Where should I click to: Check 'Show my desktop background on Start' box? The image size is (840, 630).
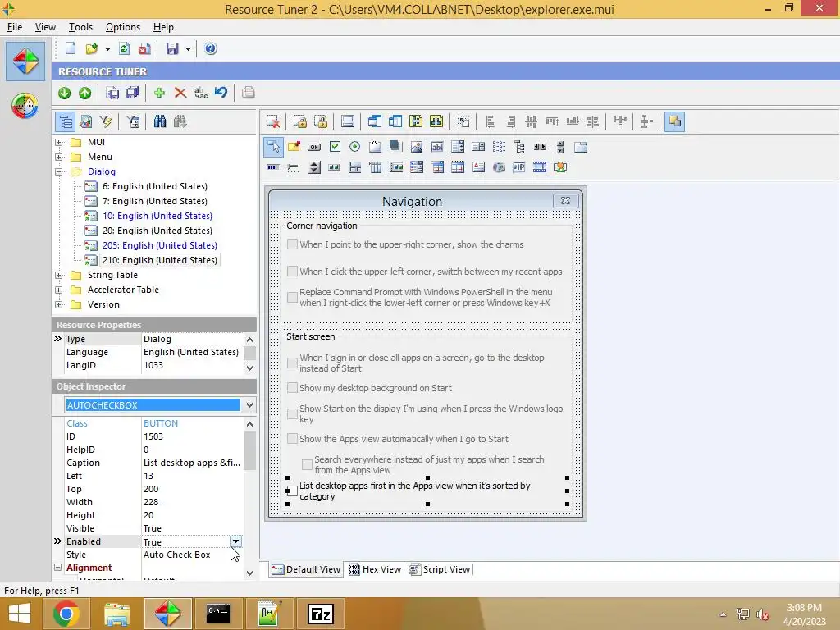pos(292,388)
